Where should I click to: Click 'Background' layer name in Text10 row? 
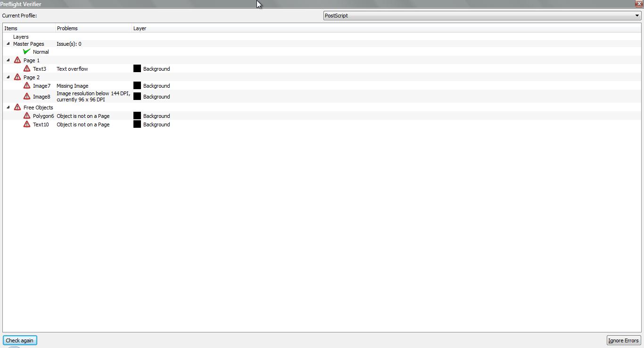[157, 124]
